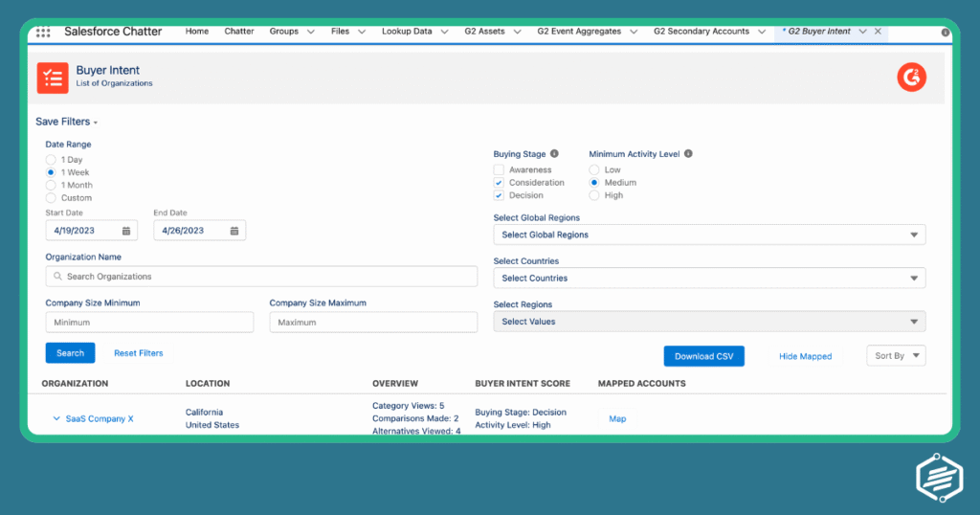Click the LOCATION column header
Image resolution: width=980 pixels, height=515 pixels.
(208, 384)
